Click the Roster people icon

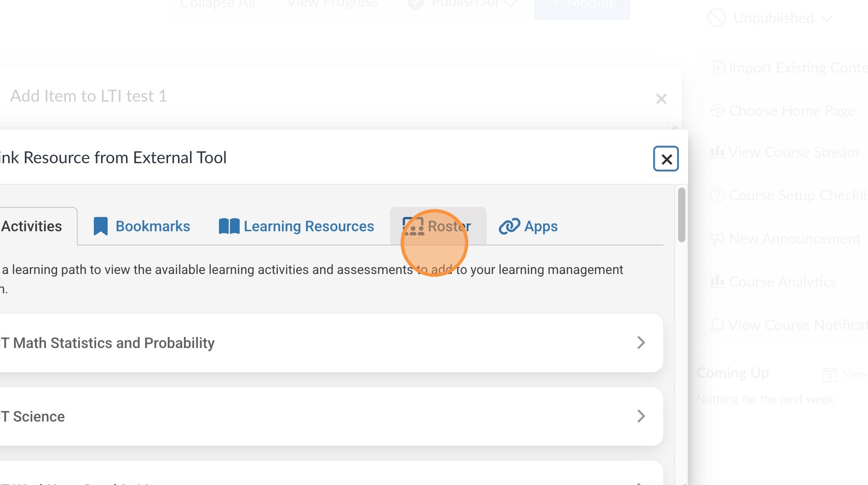[x=413, y=226]
